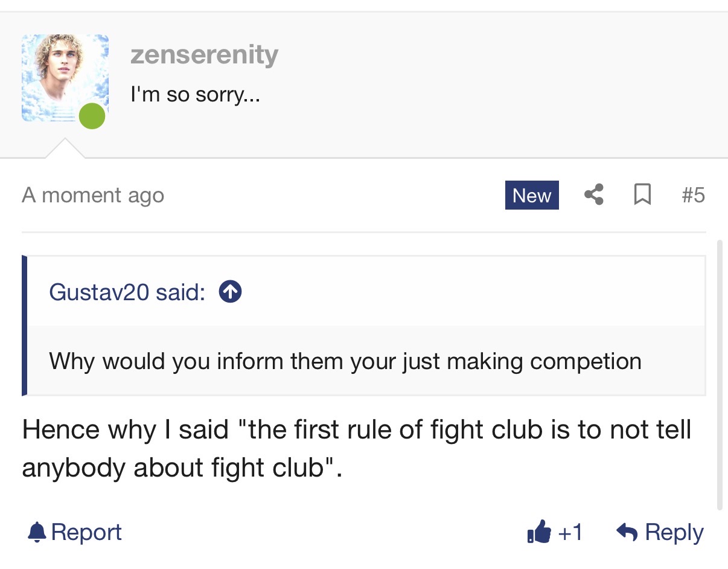Click the 'Gustav20 said:' quote link
The image size is (728, 569).
(x=127, y=292)
